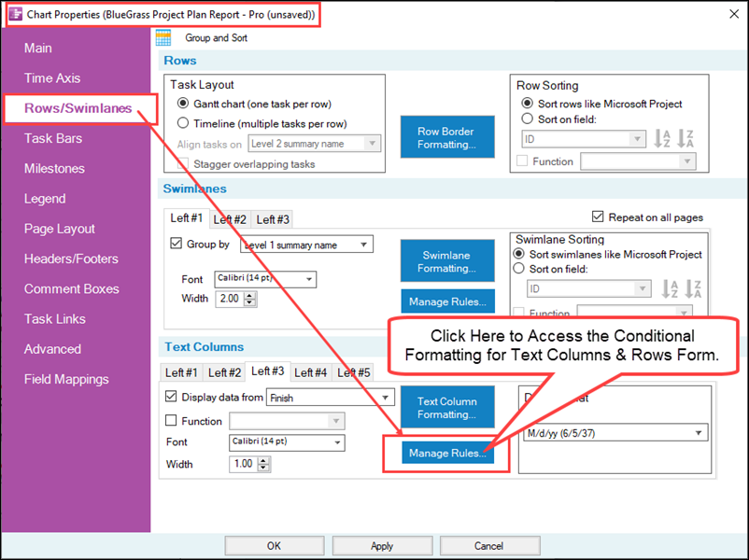The width and height of the screenshot is (749, 560).
Task: Switch to the Left #4 text column tab
Action: [310, 371]
